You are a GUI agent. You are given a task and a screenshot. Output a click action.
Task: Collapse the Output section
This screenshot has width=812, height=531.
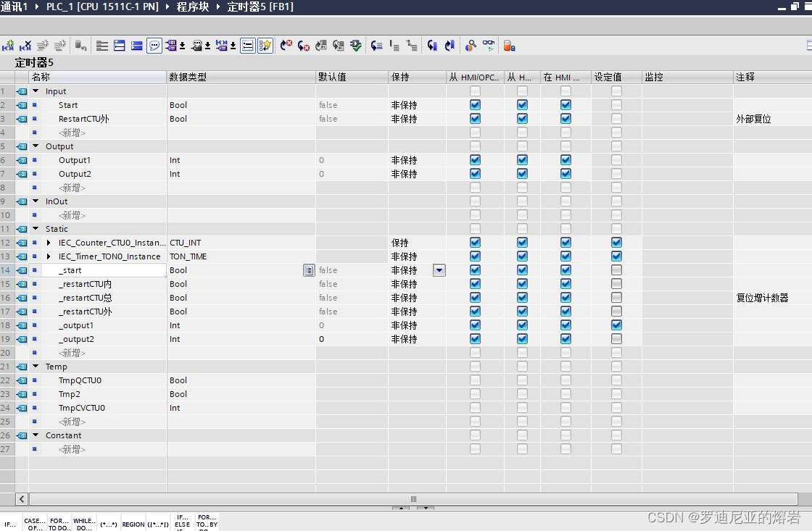(36, 146)
